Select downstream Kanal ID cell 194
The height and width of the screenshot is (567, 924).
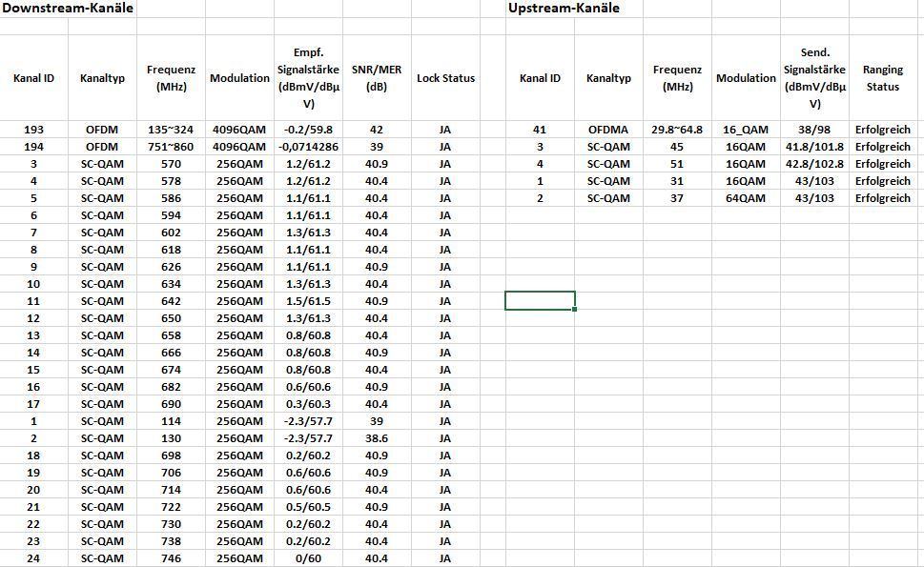point(33,147)
